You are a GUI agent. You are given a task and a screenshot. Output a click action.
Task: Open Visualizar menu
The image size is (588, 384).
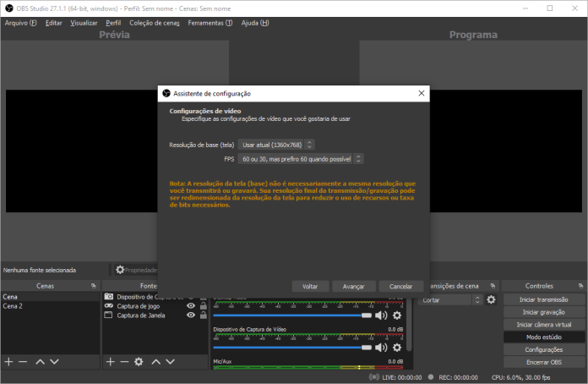(x=84, y=23)
